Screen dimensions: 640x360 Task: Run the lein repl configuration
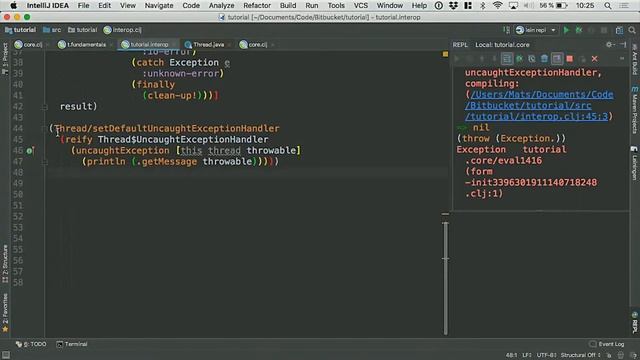click(566, 30)
